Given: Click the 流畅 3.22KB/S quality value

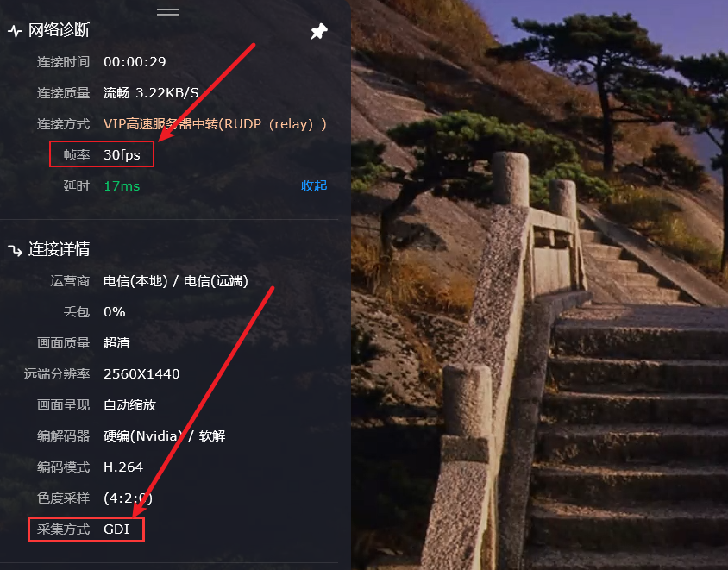Looking at the screenshot, I should coord(151,93).
